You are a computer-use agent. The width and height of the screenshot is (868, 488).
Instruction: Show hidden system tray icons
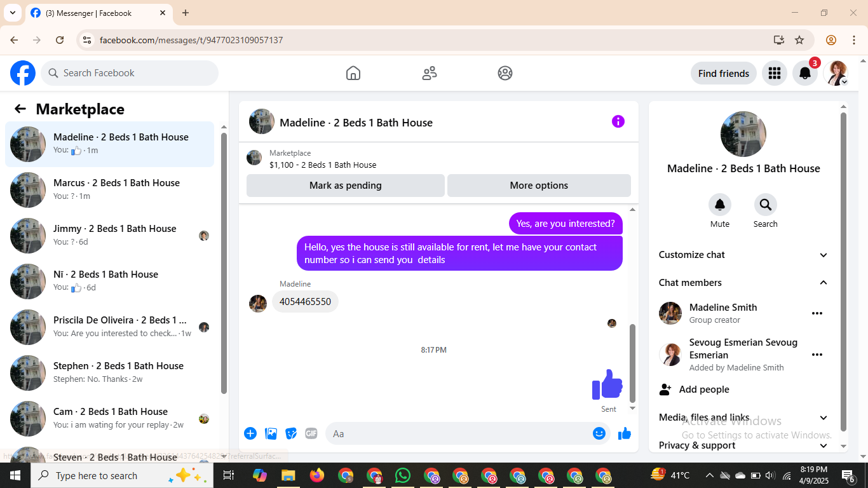pyautogui.click(x=709, y=475)
